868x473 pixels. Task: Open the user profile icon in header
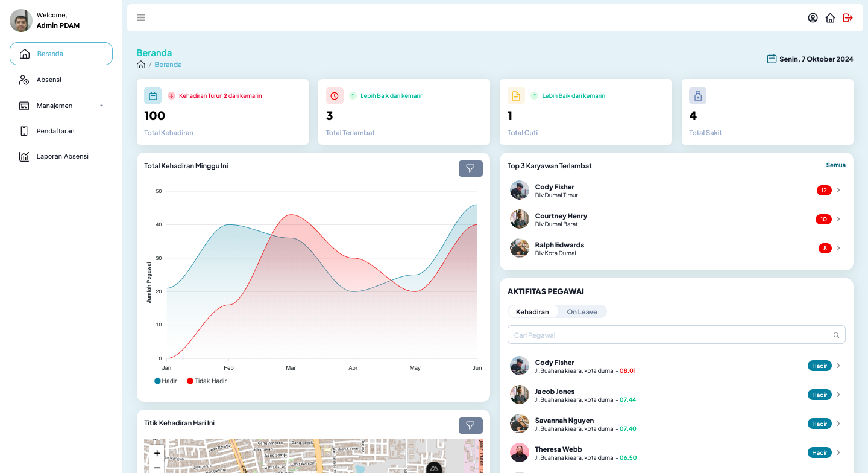[x=813, y=18]
